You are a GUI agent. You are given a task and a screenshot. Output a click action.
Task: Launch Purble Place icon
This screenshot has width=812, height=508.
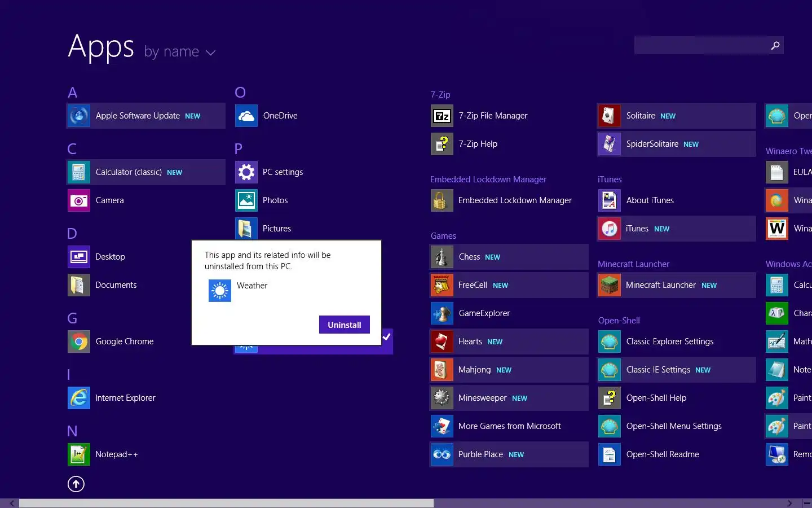442,454
